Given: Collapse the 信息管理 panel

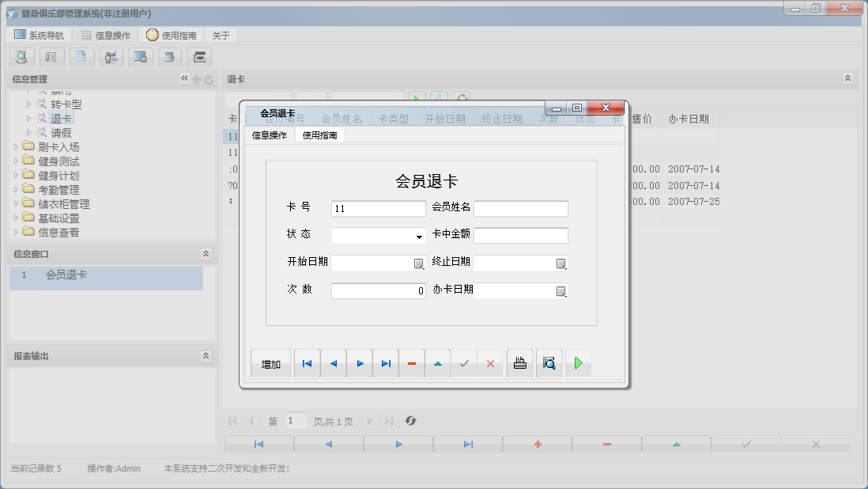Looking at the screenshot, I should [183, 78].
